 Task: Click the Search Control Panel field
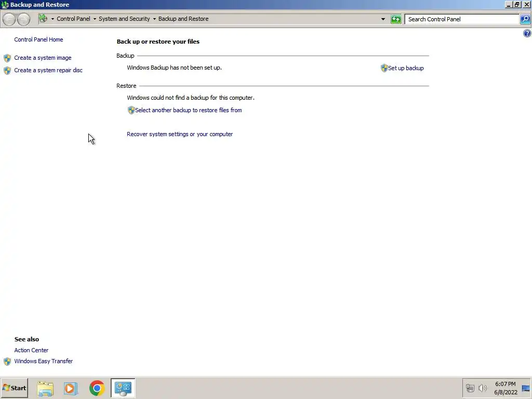coord(462,19)
